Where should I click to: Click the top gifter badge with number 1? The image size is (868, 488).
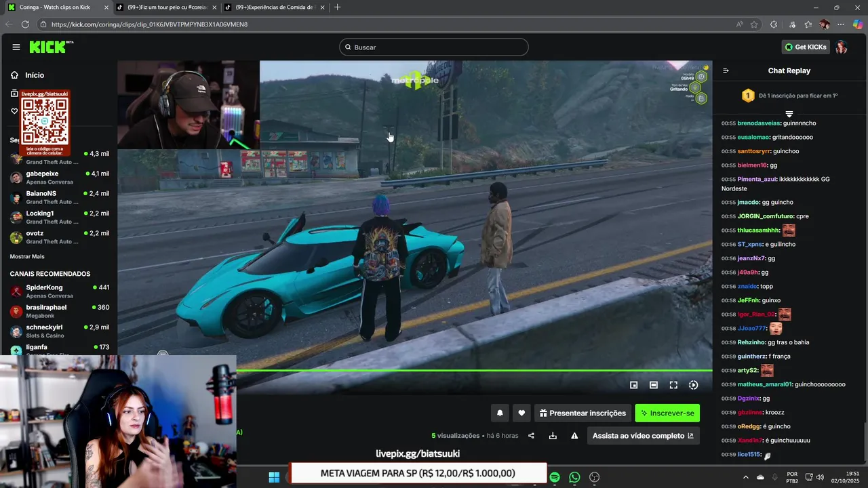click(747, 96)
